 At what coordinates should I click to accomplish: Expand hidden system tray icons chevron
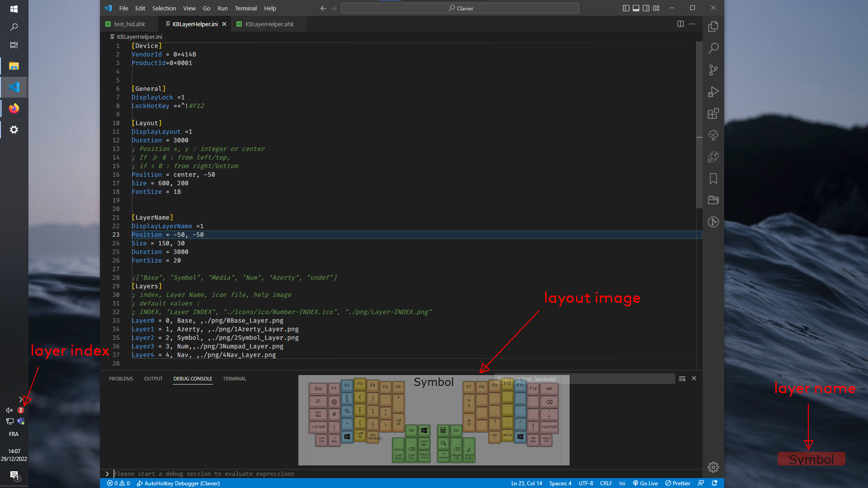[x=21, y=399]
